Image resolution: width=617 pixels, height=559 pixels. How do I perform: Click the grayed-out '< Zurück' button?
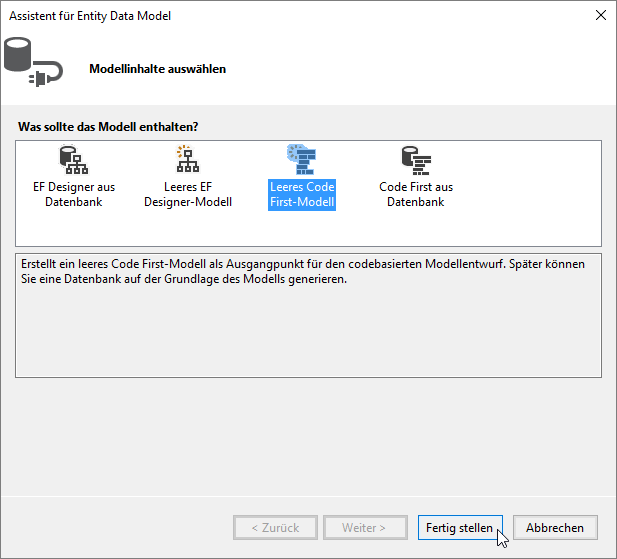click(x=275, y=527)
